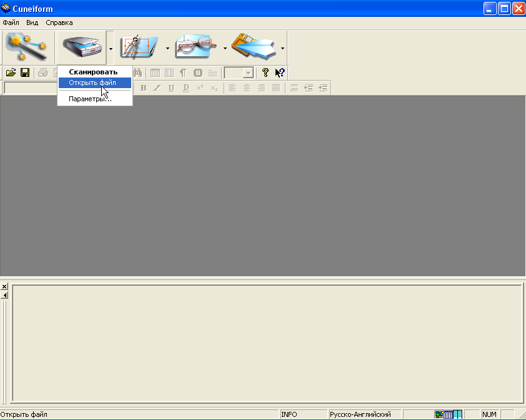526x420 pixels.
Task: Select Открыть файл in the dropdown menu
Action: click(x=92, y=82)
